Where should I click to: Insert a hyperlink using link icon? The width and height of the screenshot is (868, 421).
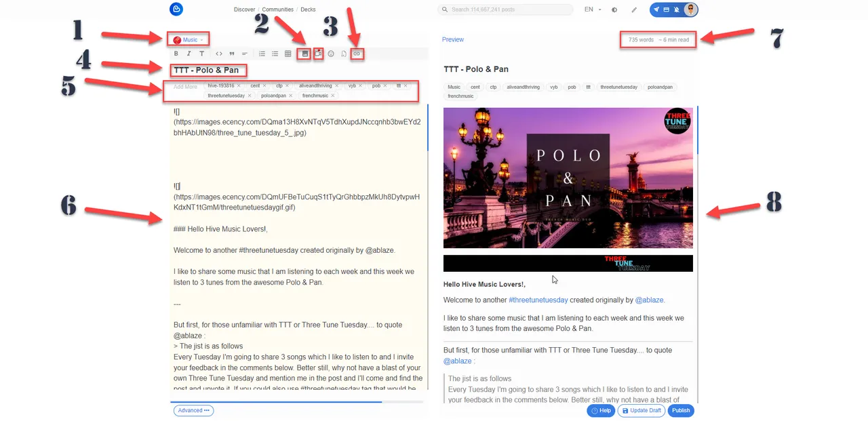point(357,54)
